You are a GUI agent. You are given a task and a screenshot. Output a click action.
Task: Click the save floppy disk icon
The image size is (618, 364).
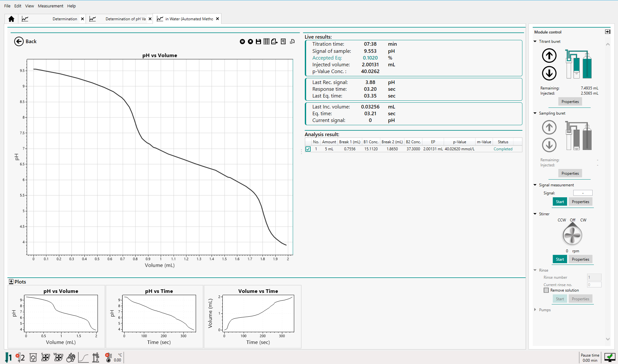258,42
